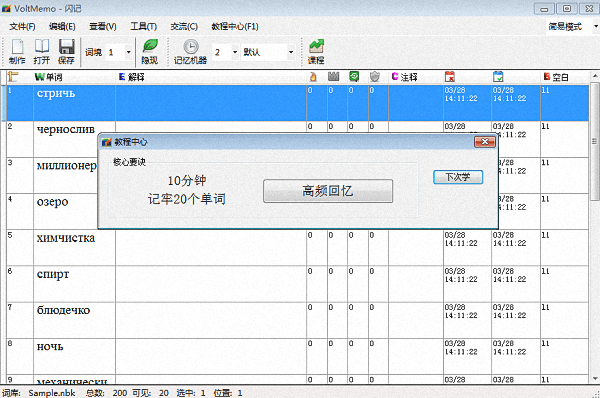Viewport: 600px width, 398px height.
Task: Close the 教程中心 dialog
Action: coord(485,142)
